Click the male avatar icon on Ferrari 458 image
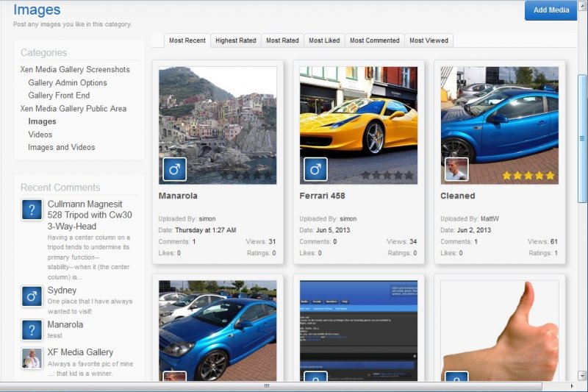This screenshot has width=588, height=392. [x=315, y=169]
